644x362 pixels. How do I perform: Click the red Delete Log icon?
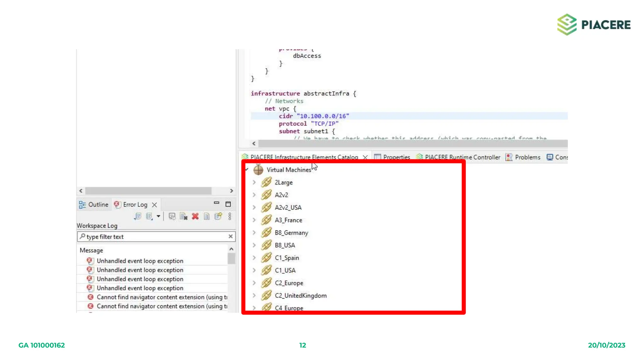(x=195, y=216)
